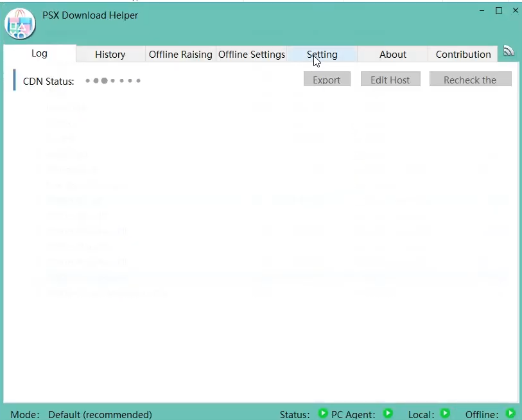Viewport: 522px width, 420px height.
Task: Click the Edit Host button
Action: (x=390, y=79)
